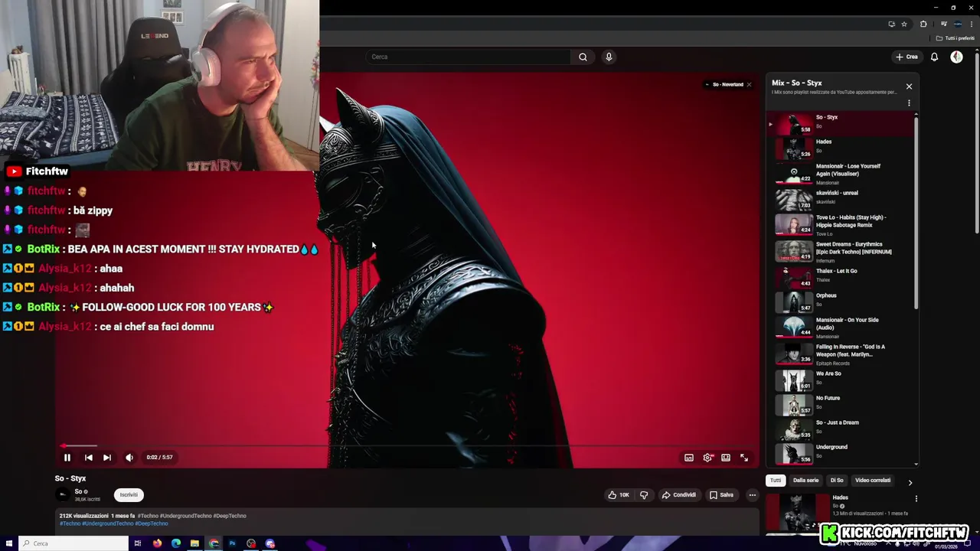Open more actions ellipsis below video
The image size is (980, 551).
coord(752,495)
